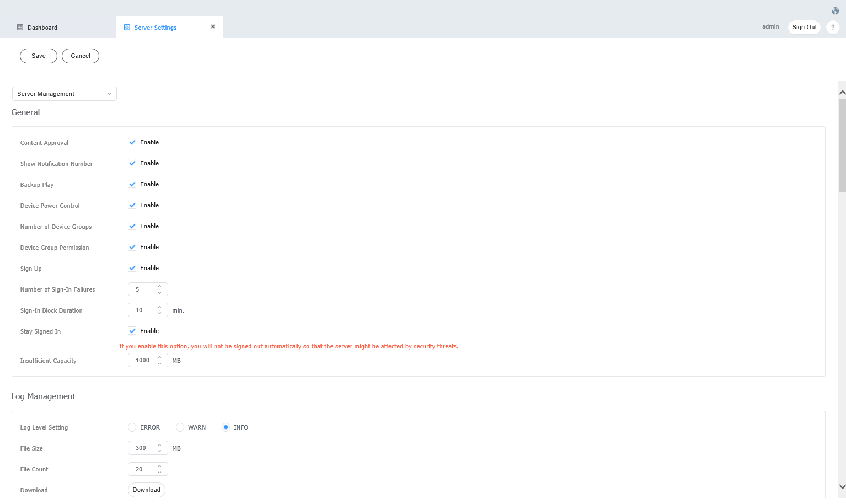Screen dimensions: 846x504
Task: Open help via the question mark icon
Action: [833, 26]
